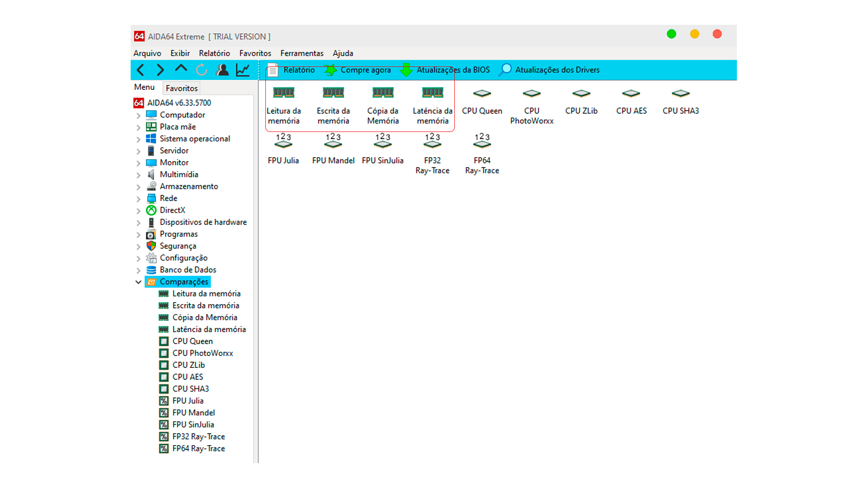Expand the Computador tree node

pos(138,115)
